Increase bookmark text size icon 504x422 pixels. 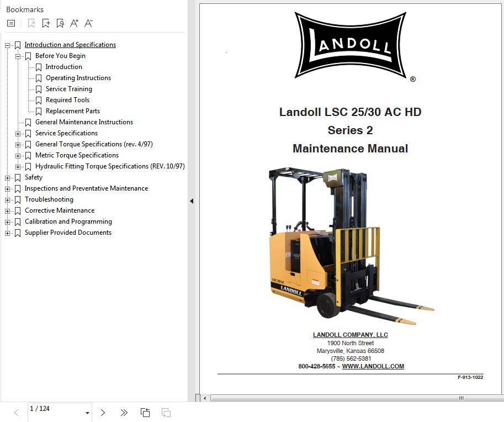pos(75,23)
